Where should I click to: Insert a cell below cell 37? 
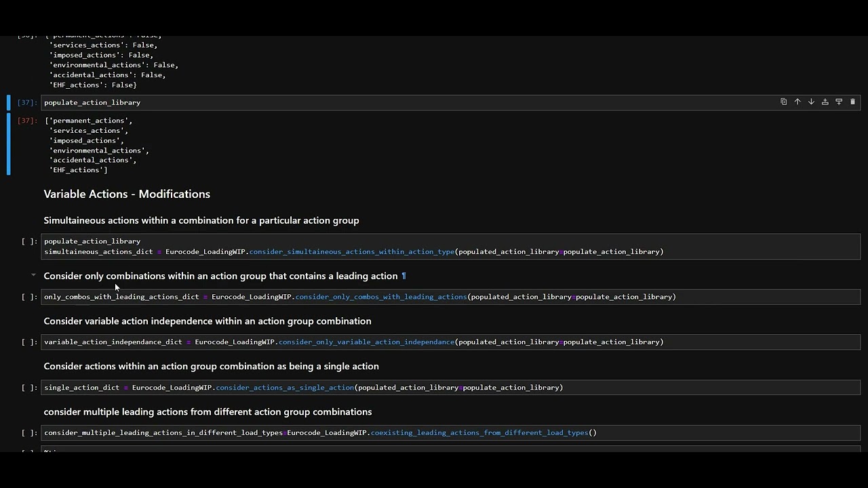[839, 102]
